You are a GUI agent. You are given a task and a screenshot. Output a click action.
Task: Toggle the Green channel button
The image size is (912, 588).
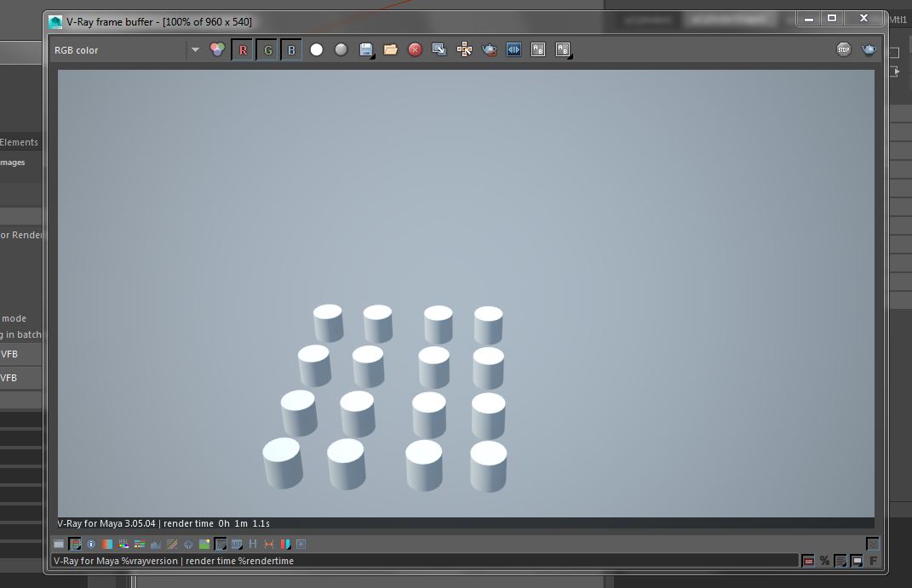tap(267, 50)
